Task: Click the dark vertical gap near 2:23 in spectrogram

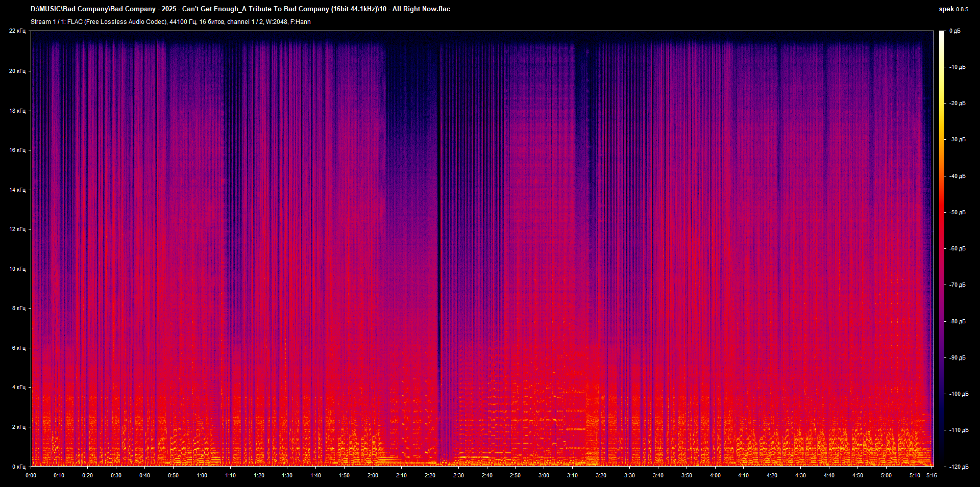Action: click(x=438, y=255)
